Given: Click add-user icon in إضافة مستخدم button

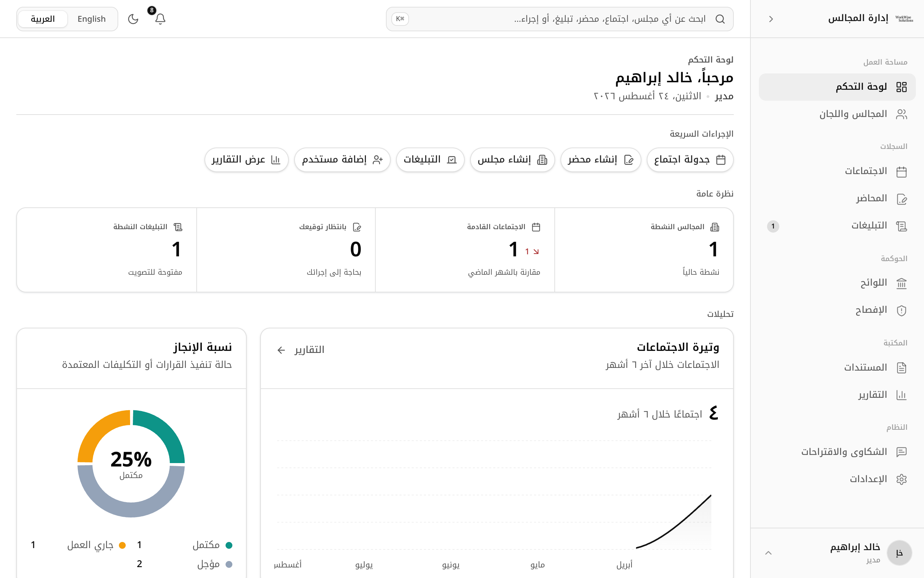Looking at the screenshot, I should (378, 160).
